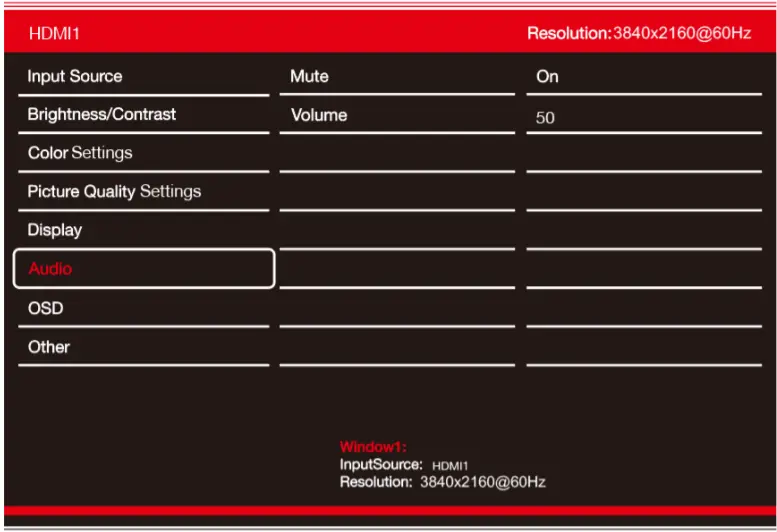Open the Other menu entry
777x532 pixels.
[144, 347]
